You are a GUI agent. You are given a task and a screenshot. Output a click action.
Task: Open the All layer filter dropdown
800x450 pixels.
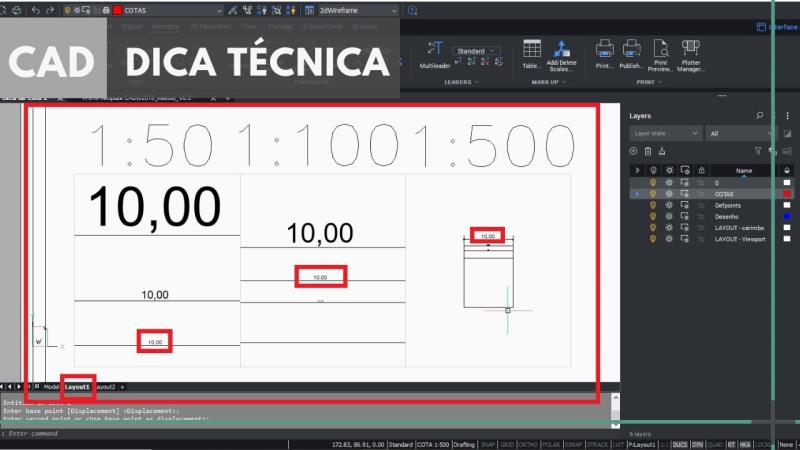coord(741,134)
